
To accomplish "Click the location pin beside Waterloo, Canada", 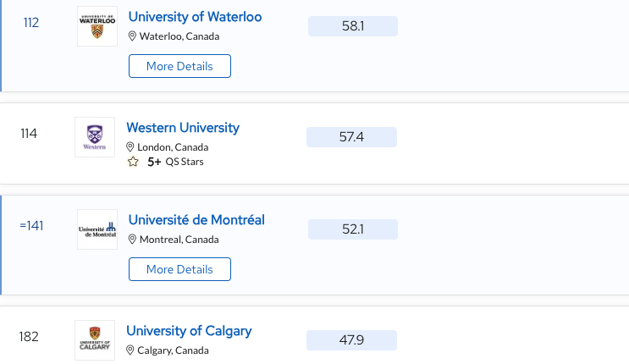I will coord(132,36).
